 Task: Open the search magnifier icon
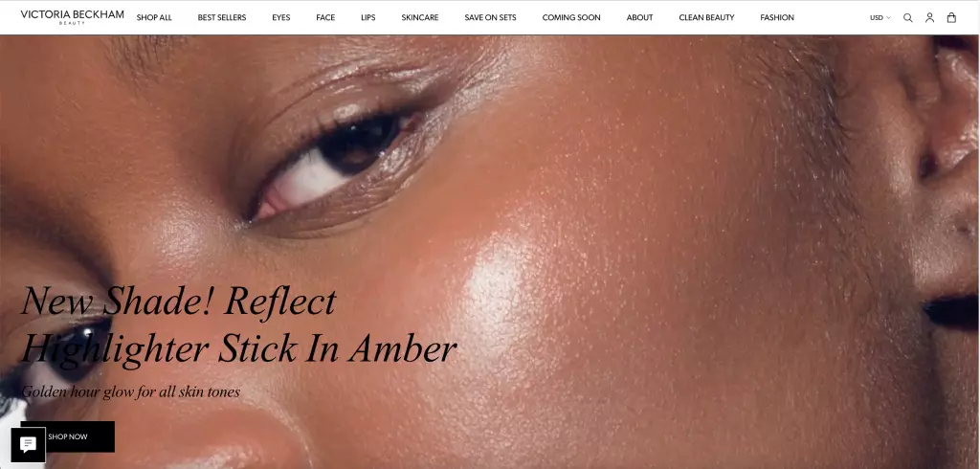pos(907,18)
